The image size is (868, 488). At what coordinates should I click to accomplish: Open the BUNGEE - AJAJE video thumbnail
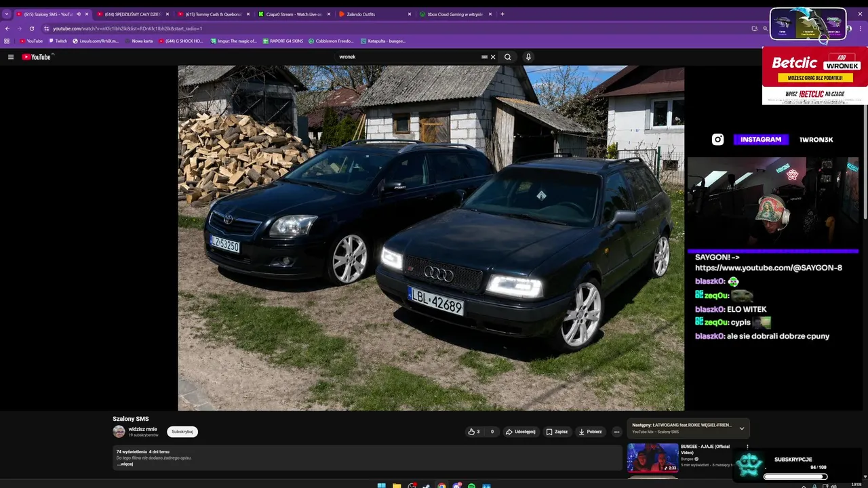point(652,457)
